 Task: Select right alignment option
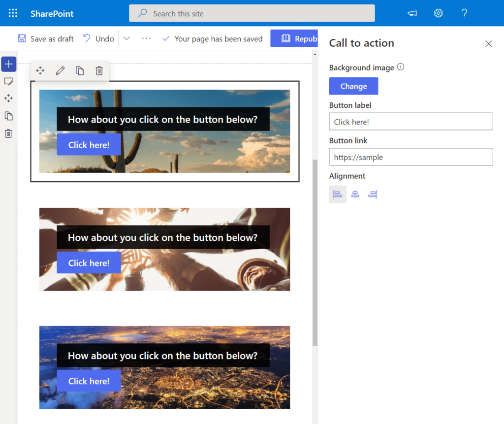pos(373,195)
